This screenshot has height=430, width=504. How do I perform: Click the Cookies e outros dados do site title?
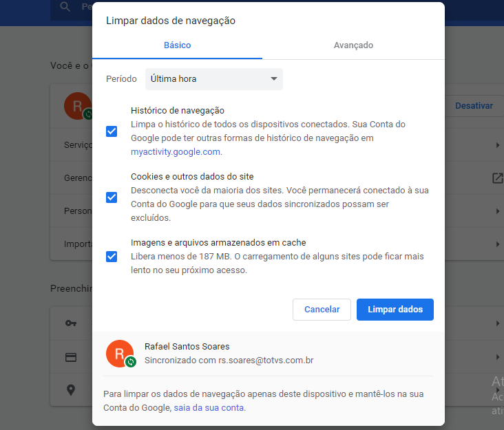(x=192, y=177)
